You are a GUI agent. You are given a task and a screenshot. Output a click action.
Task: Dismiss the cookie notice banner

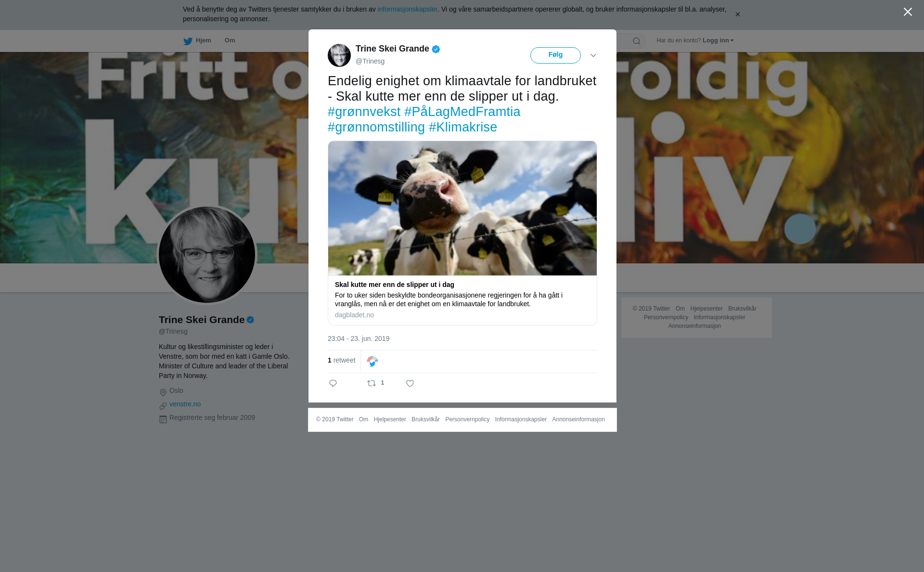(x=737, y=14)
